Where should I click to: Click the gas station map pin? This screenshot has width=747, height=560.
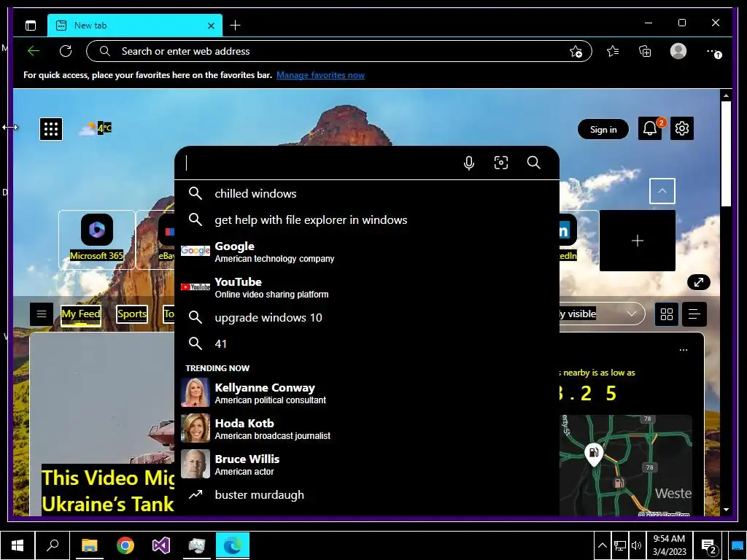(x=594, y=454)
